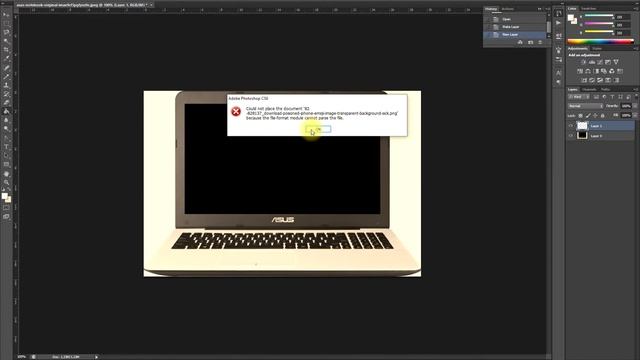This screenshot has height=360, width=640.
Task: Open the Normal blend mode dropdown
Action: [x=585, y=106]
